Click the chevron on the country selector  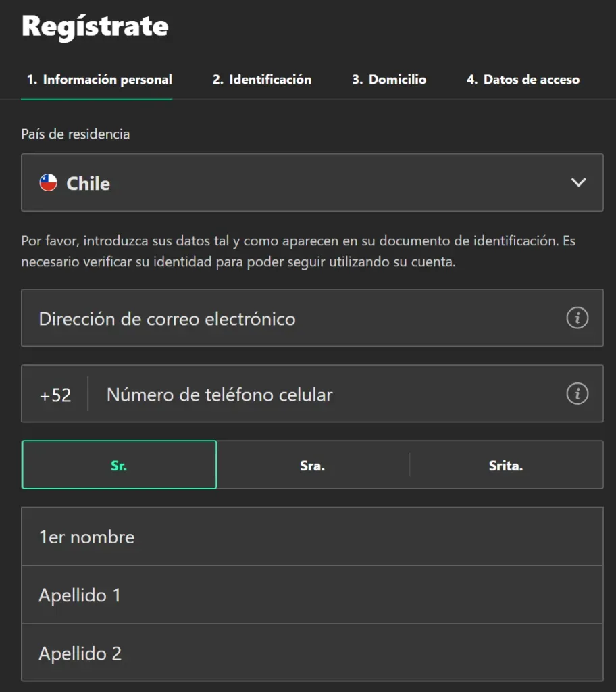point(577,182)
